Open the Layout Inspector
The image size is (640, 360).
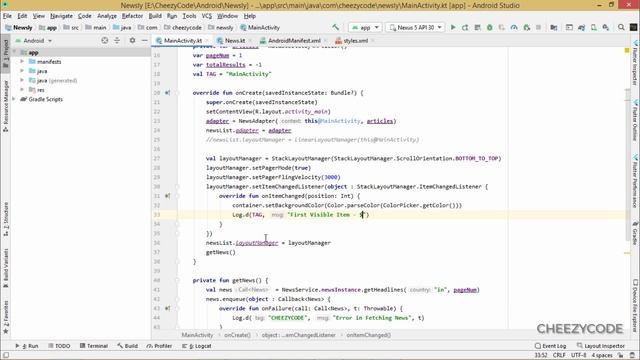click(x=601, y=346)
